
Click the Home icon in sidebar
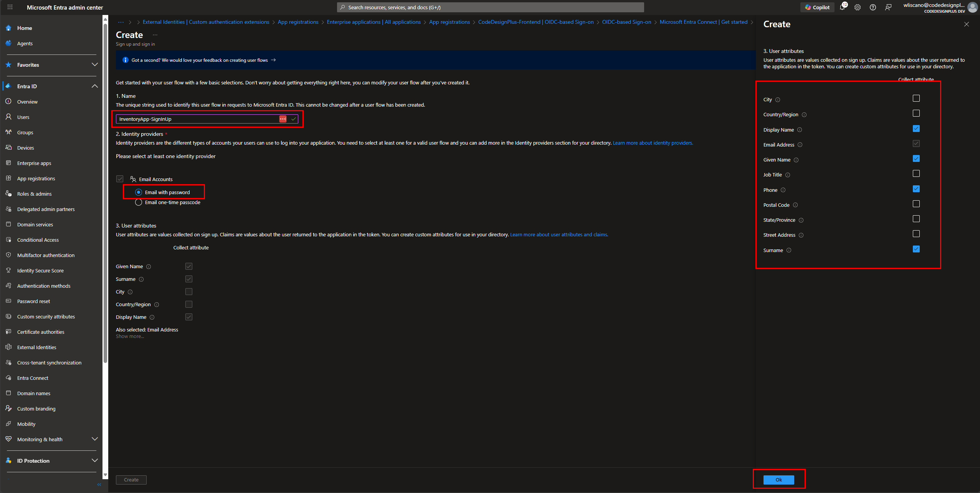9,28
